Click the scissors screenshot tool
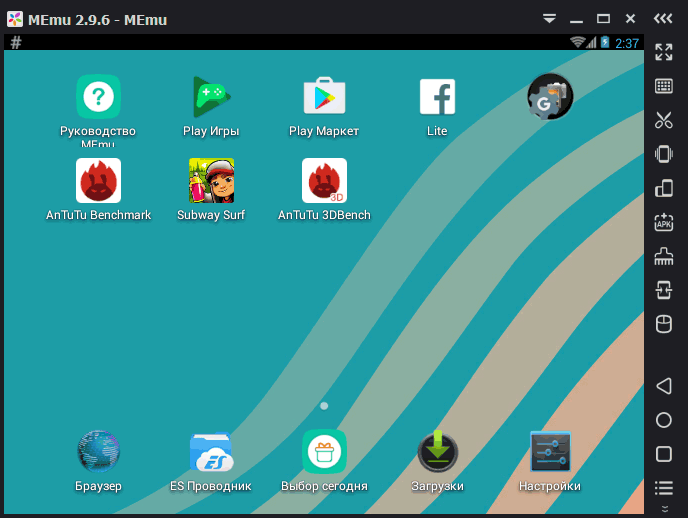The image size is (688, 518). tap(663, 120)
